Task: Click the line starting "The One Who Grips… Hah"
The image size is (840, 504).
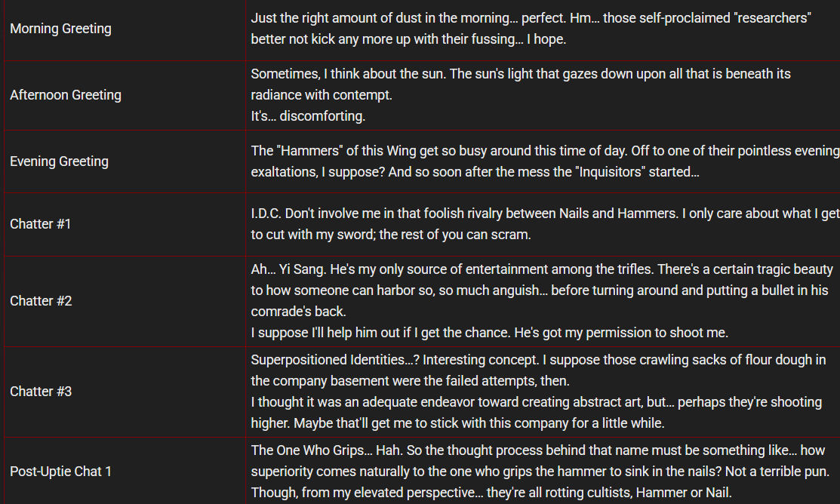Action: pos(538,450)
